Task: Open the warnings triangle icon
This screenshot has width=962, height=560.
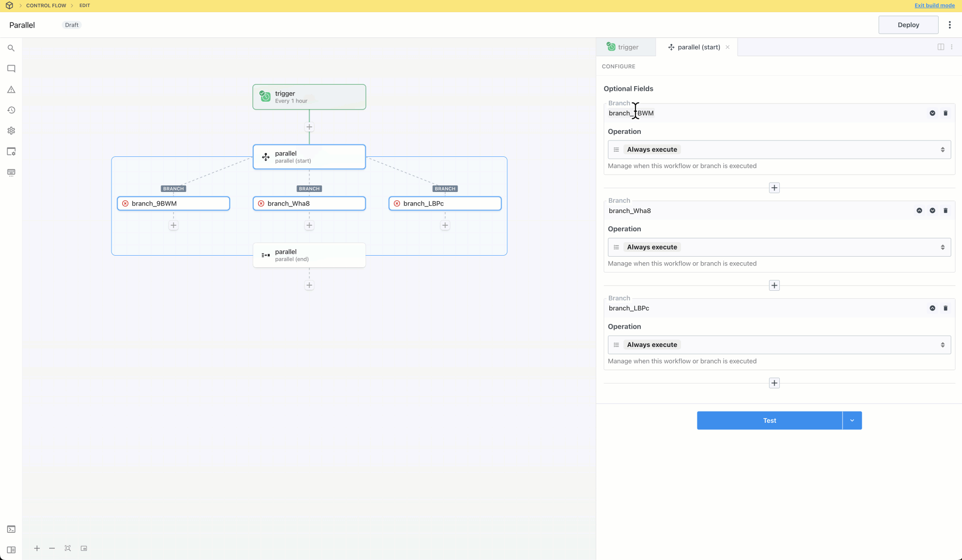Action: point(11,89)
